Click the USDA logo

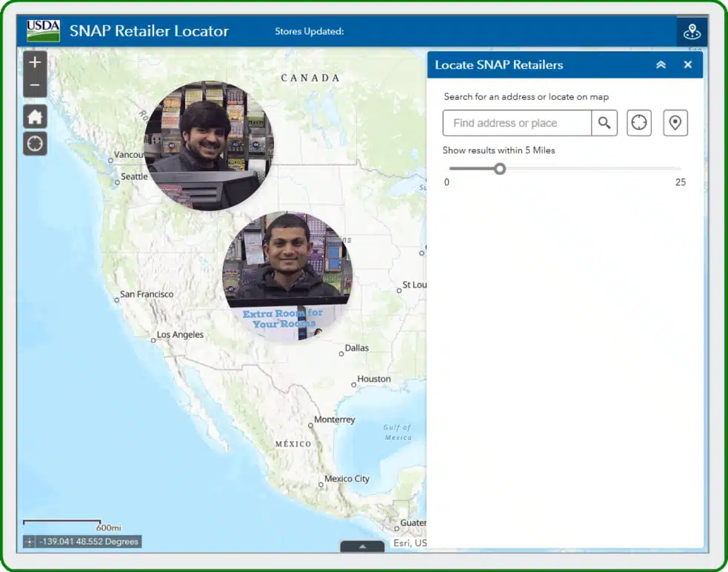point(44,31)
